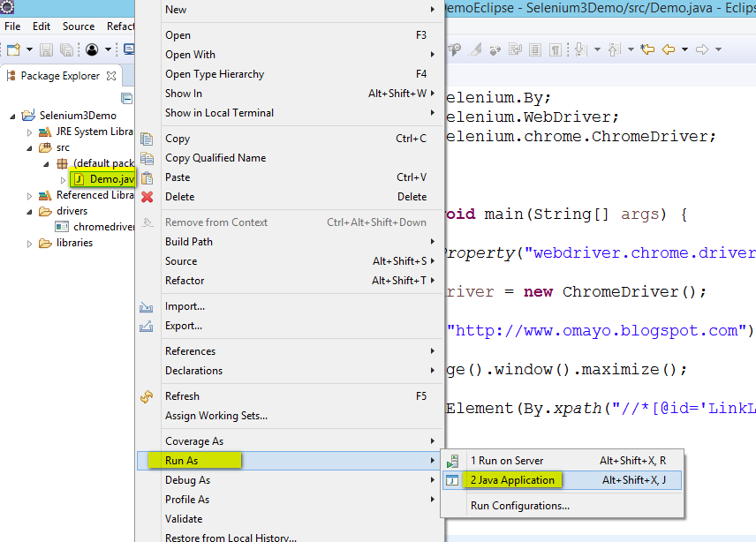The height and width of the screenshot is (542, 756).
Task: Click the Save All toolbar icon
Action: pyautogui.click(x=67, y=49)
